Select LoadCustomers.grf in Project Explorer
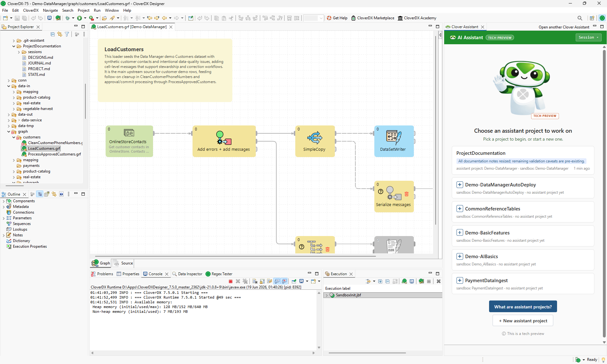The width and height of the screenshot is (607, 364). [x=41, y=149]
